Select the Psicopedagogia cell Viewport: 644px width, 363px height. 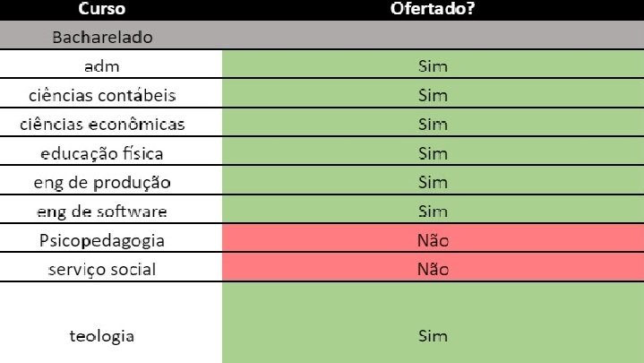coord(111,238)
